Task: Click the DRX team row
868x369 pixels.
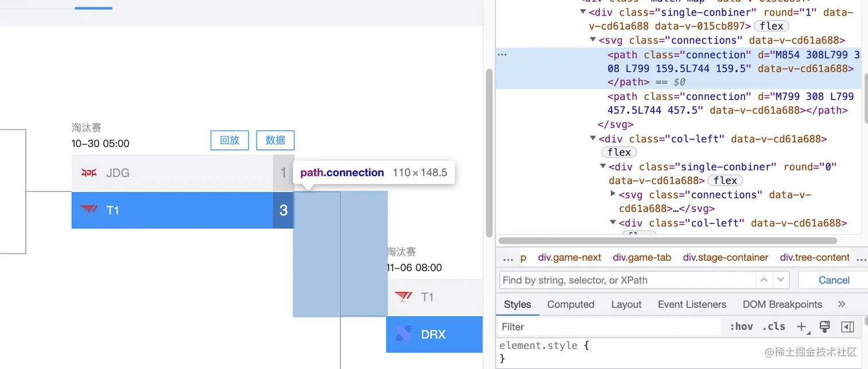Action: pos(435,335)
